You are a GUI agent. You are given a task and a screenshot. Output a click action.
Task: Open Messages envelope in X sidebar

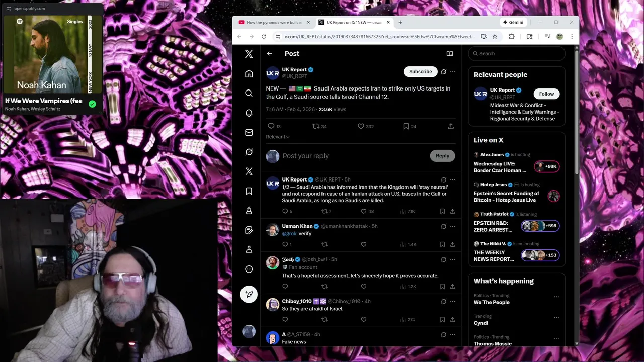click(x=249, y=132)
